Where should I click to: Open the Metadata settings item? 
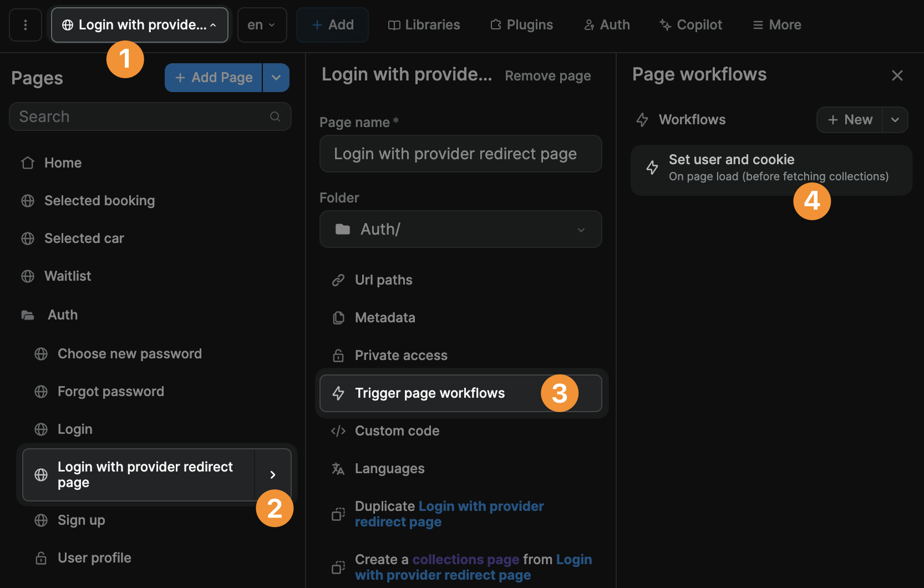tap(385, 317)
